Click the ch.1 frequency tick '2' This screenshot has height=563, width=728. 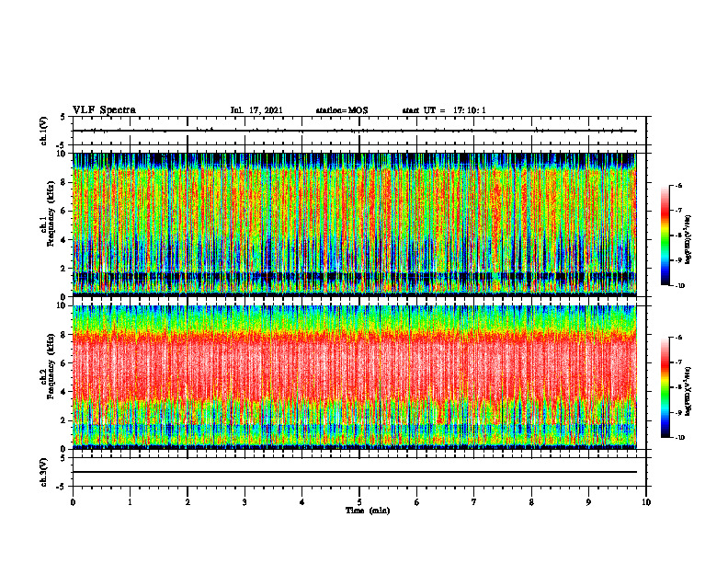coord(64,269)
